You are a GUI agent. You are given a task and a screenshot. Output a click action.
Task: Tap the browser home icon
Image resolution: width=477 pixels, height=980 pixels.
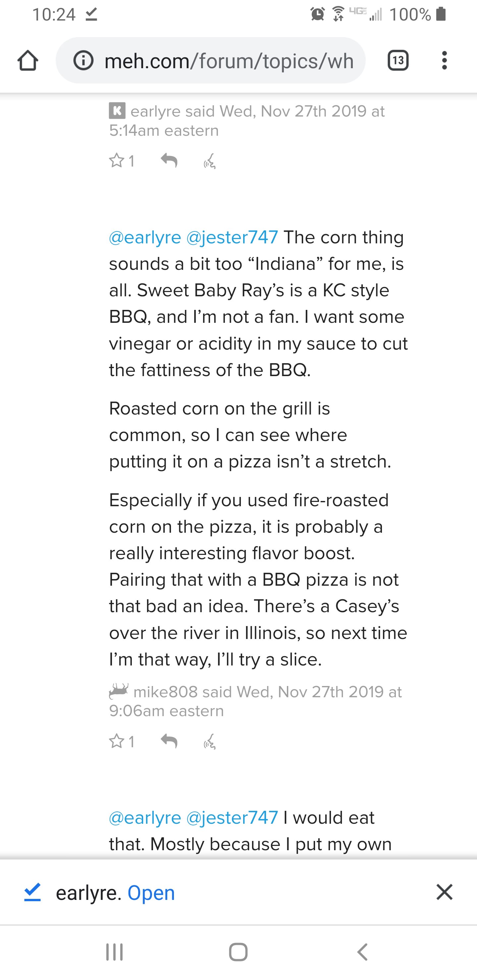(x=28, y=61)
